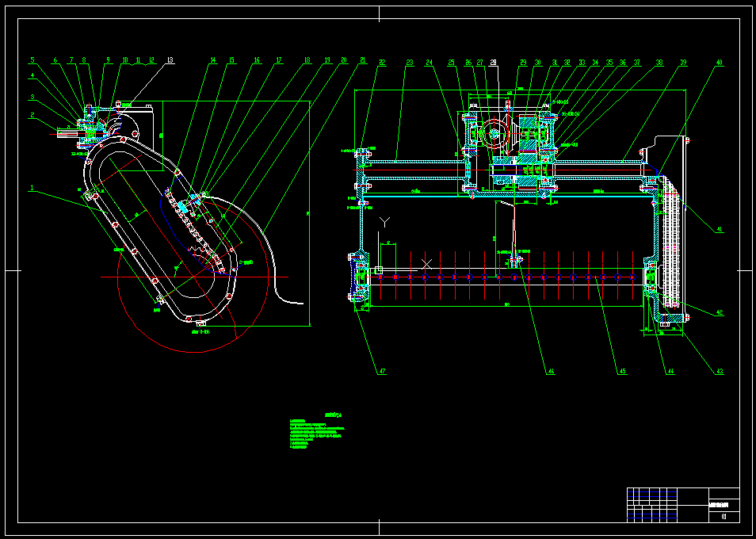
Task: Pick part number 46 label
Action: pos(551,371)
